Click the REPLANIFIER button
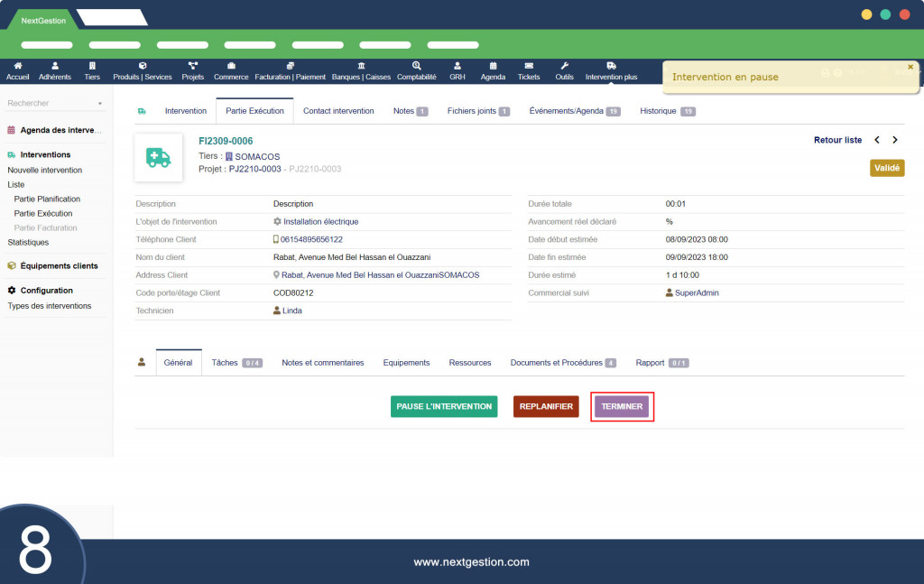The width and height of the screenshot is (924, 584). (546, 406)
